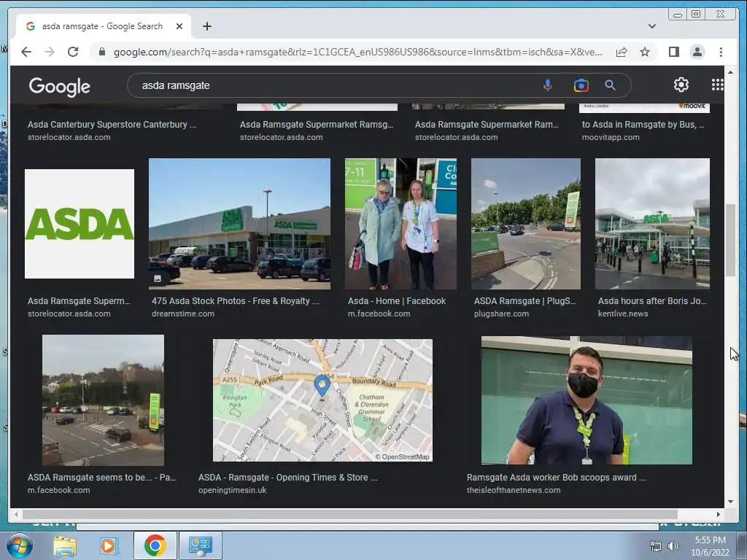The image size is (747, 560).
Task: Click the scroll-up arrow of page
Action: point(730,72)
